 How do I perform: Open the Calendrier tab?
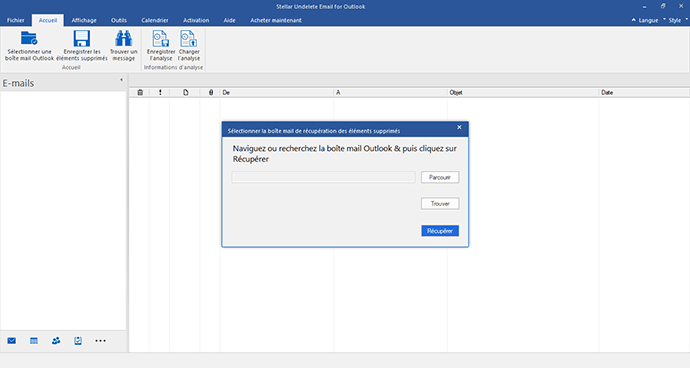point(155,20)
